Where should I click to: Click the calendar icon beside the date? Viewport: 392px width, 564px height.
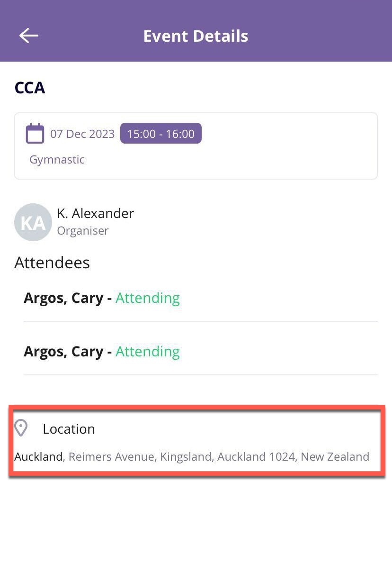point(35,134)
